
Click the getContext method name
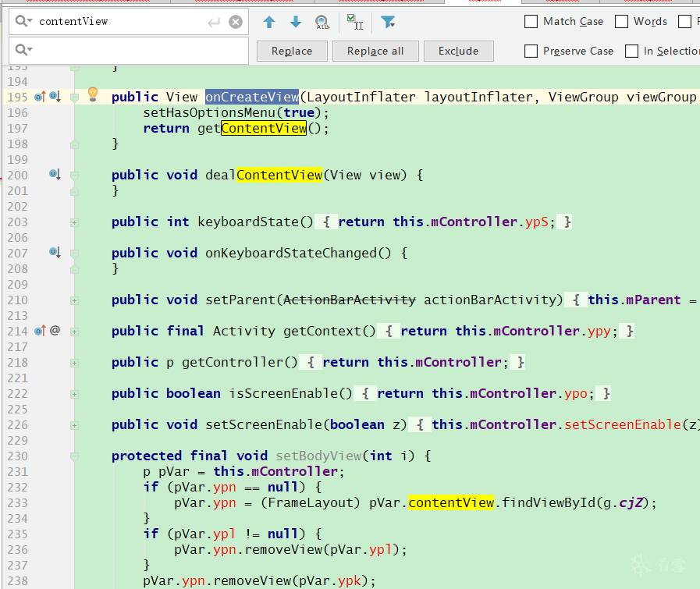pos(322,331)
